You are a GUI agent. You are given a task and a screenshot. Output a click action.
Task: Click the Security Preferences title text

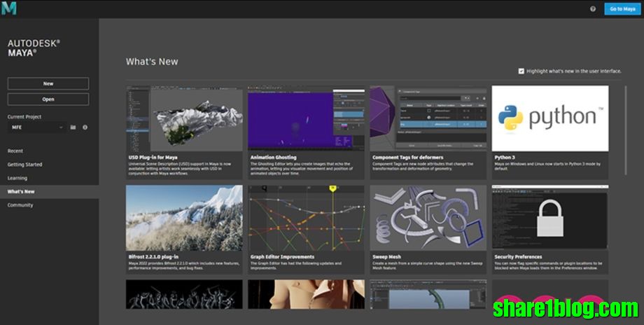pos(518,257)
